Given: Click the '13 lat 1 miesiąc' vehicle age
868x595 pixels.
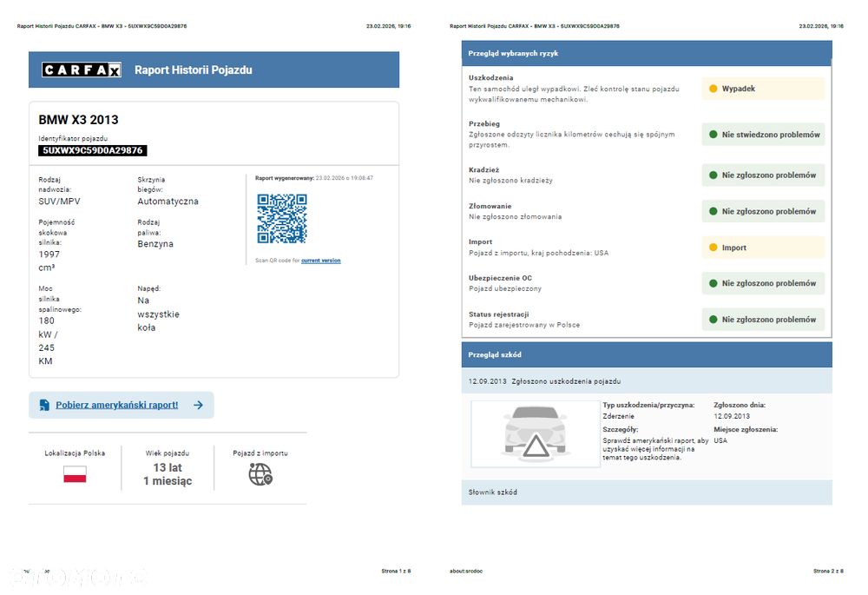Looking at the screenshot, I should coord(168,474).
